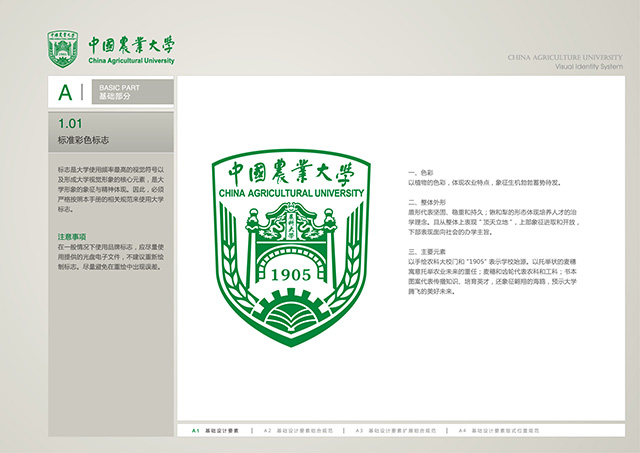The height and width of the screenshot is (453, 640).
Task: Click the Chinese calligraphy header wordmark
Action: click(131, 44)
